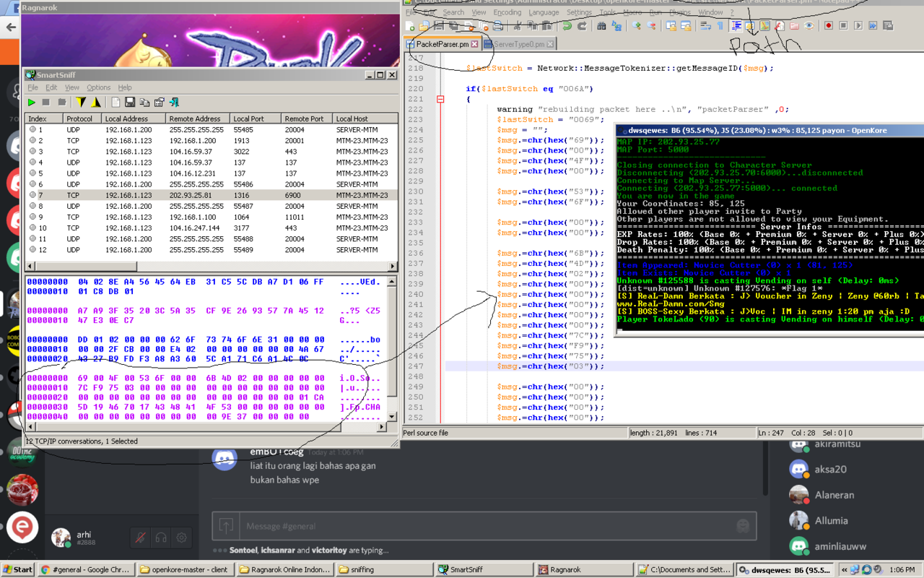Switch to the sniffing folder taskbar button
Screen dimensions: 924x578
pos(384,569)
